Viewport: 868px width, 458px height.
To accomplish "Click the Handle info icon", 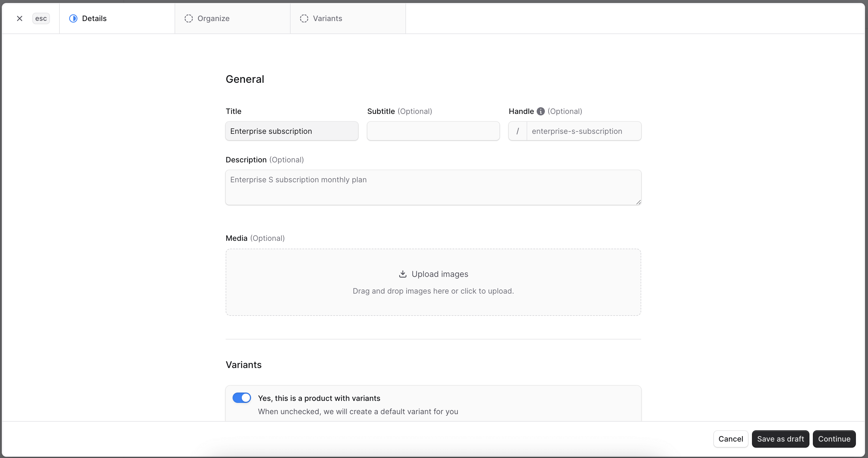I will pyautogui.click(x=540, y=111).
